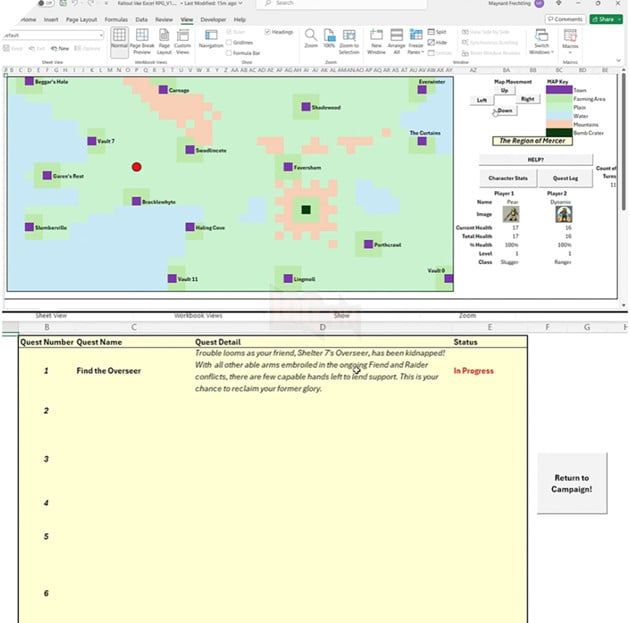This screenshot has width=630, height=623.
Task: Click Arrange All windows
Action: pos(397,41)
